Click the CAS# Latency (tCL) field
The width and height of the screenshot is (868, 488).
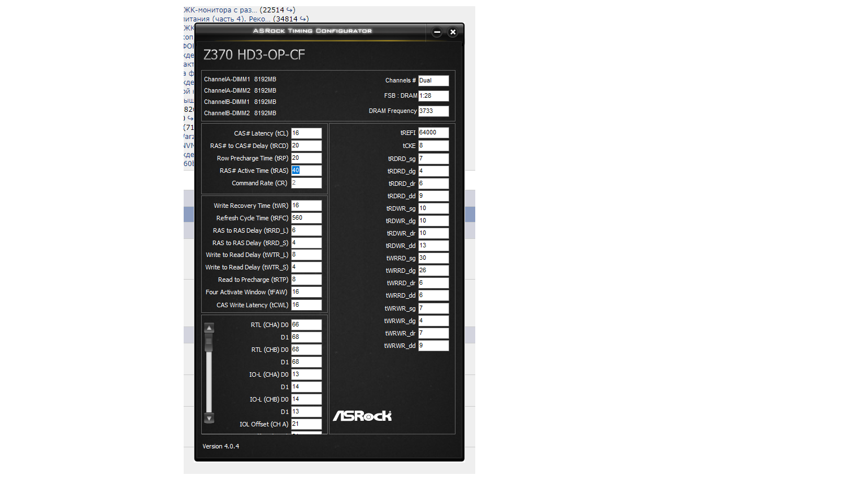click(x=306, y=133)
